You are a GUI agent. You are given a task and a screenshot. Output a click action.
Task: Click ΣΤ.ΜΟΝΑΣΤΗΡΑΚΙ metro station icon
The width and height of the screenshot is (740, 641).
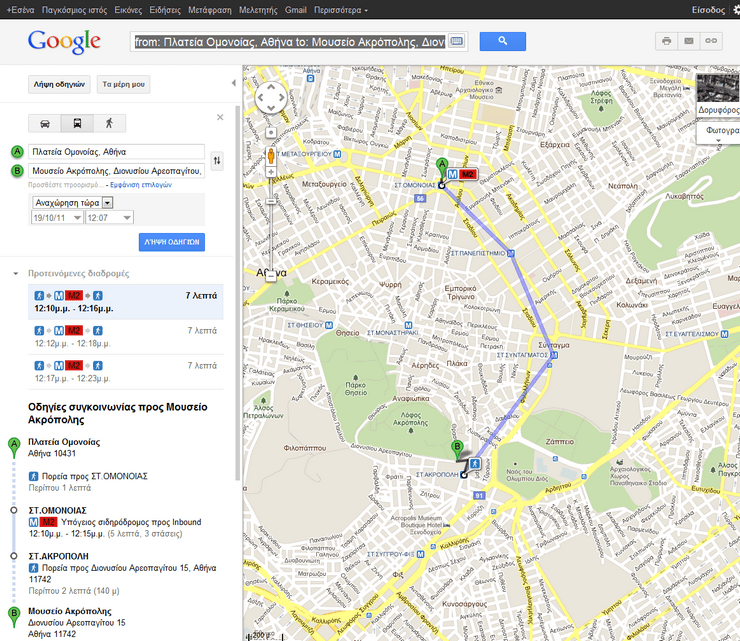[408, 325]
